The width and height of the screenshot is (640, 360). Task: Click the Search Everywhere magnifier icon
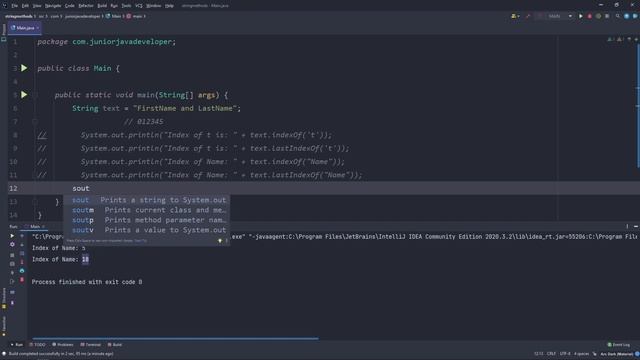[x=618, y=16]
